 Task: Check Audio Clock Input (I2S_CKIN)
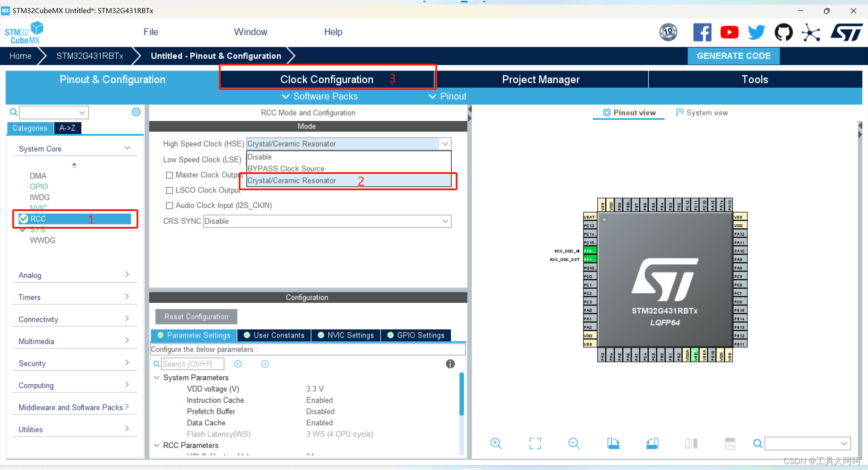(170, 206)
